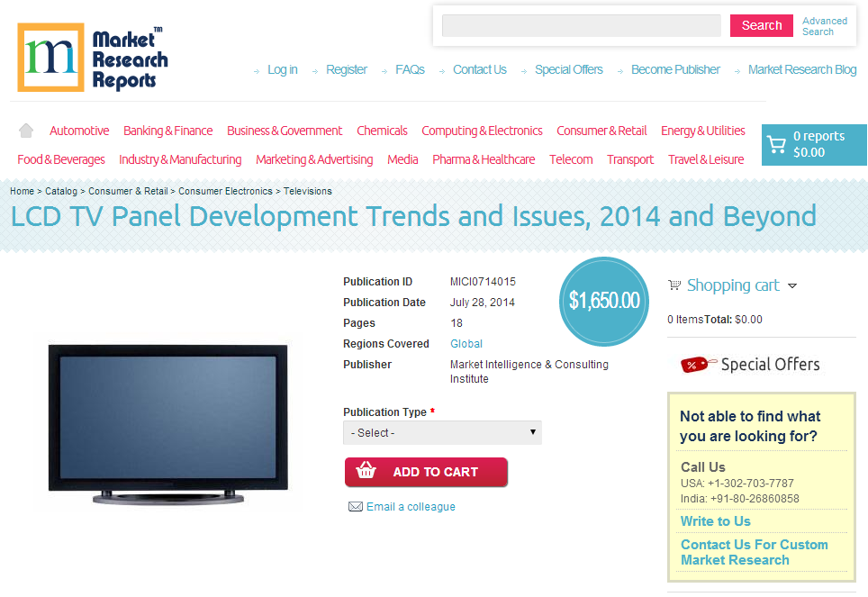Select Pharma & Healthcare category
Viewport: 868px width, 597px height.
(x=484, y=159)
